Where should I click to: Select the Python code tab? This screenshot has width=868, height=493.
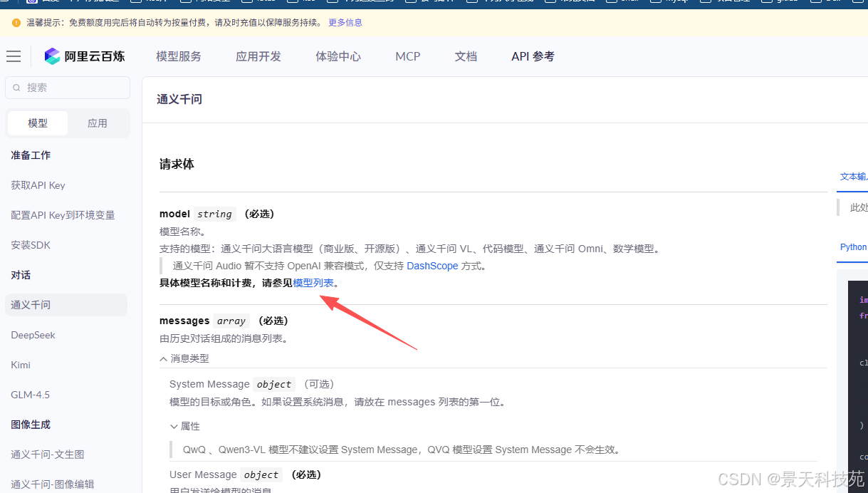pyautogui.click(x=853, y=247)
